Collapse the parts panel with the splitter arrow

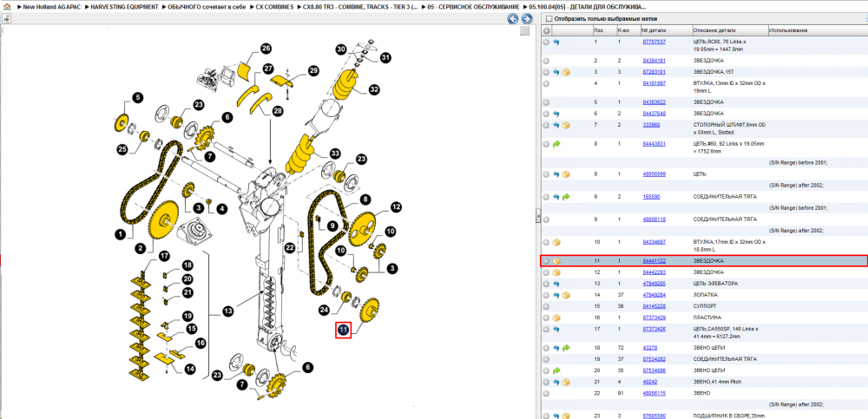[537, 217]
